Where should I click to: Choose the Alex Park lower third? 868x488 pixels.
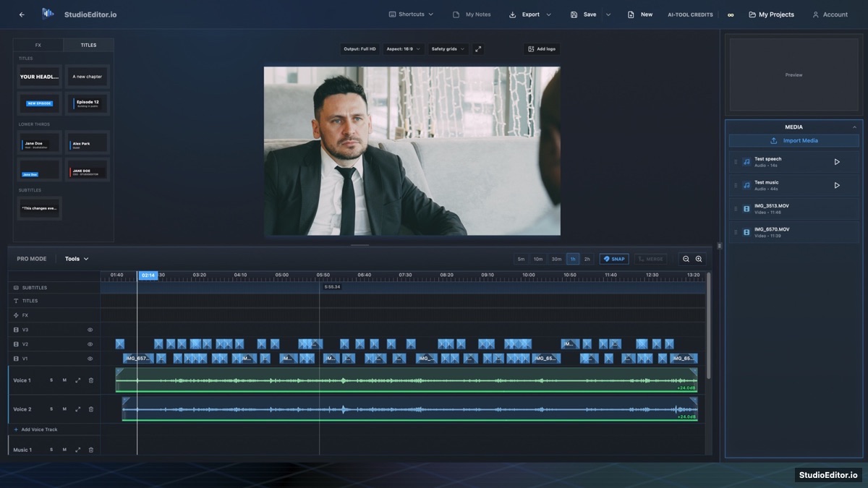point(88,143)
